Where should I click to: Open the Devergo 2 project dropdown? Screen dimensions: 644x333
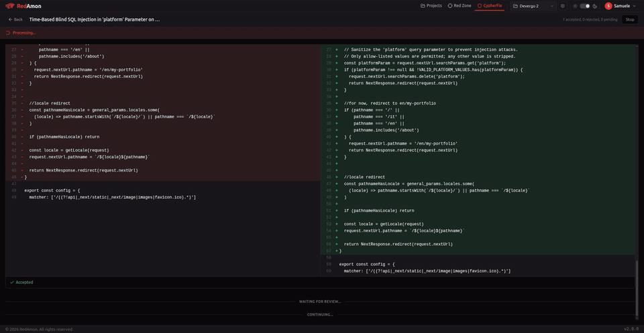533,6
